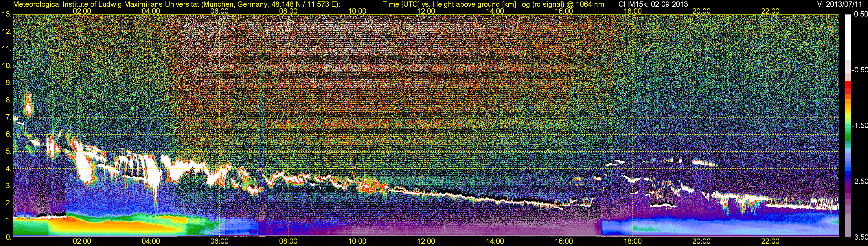Select the 02:00 label on the top time axis
This screenshot has height=246, width=868.
(82, 11)
